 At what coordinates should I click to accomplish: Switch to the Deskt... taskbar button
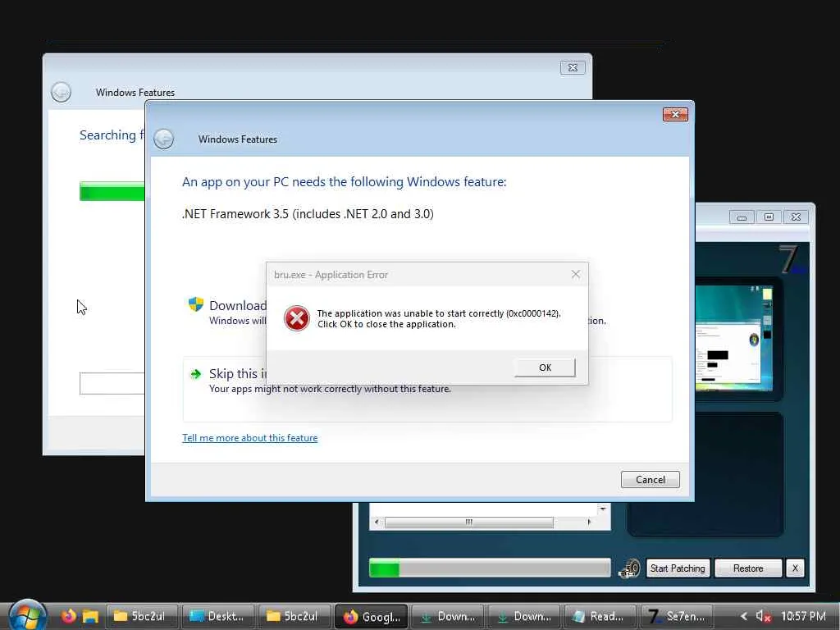click(218, 616)
